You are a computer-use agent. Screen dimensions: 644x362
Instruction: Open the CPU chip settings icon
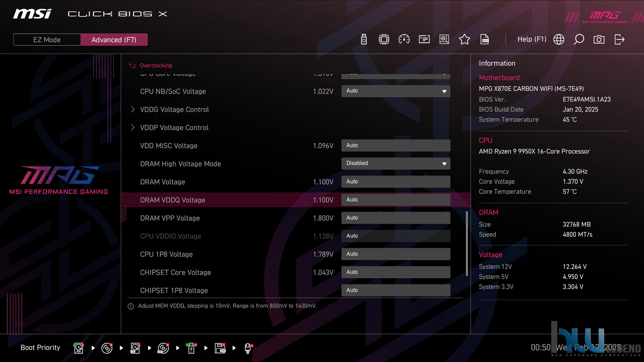(384, 39)
